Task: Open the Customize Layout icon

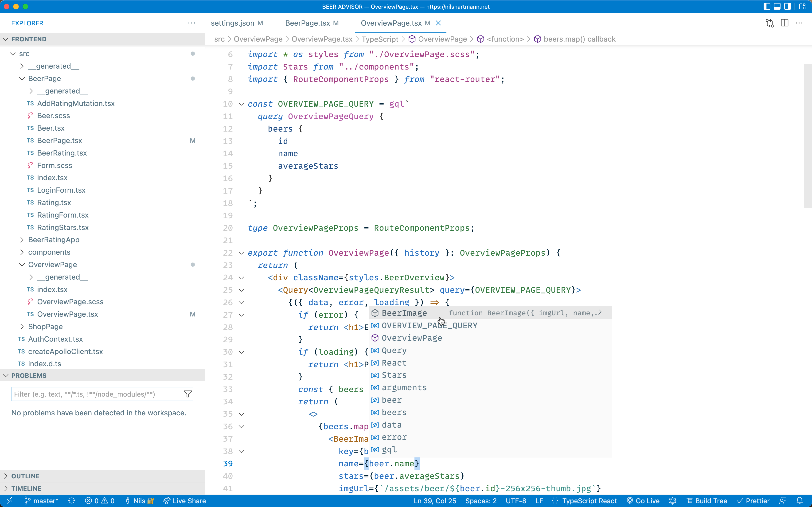Action: [802, 6]
